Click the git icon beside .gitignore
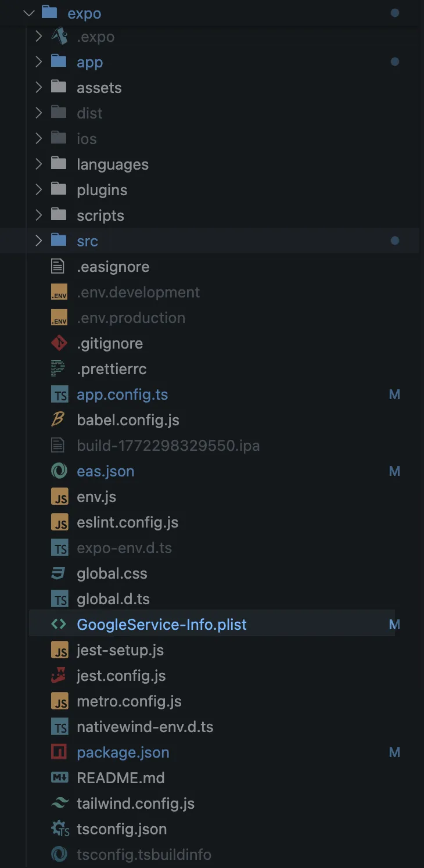The image size is (424, 868). [x=59, y=343]
